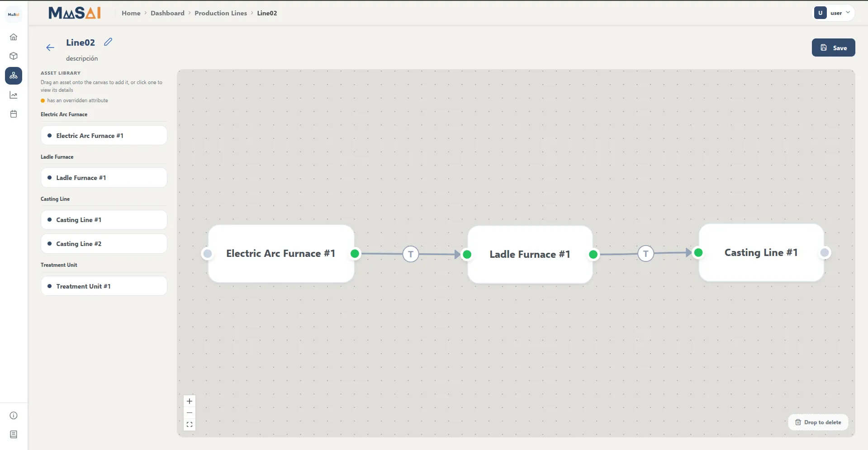868x450 pixels.
Task: Open the cube assets icon in sidebar
Action: [14, 56]
